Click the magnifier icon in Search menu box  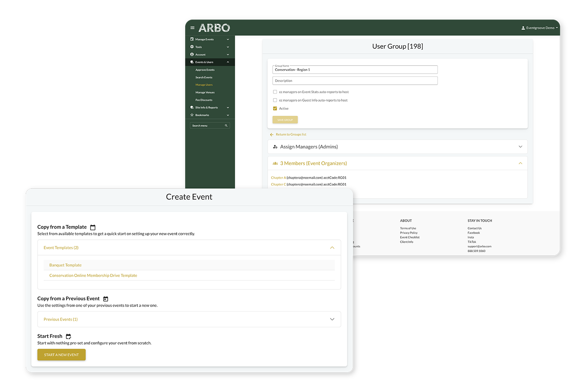click(226, 125)
